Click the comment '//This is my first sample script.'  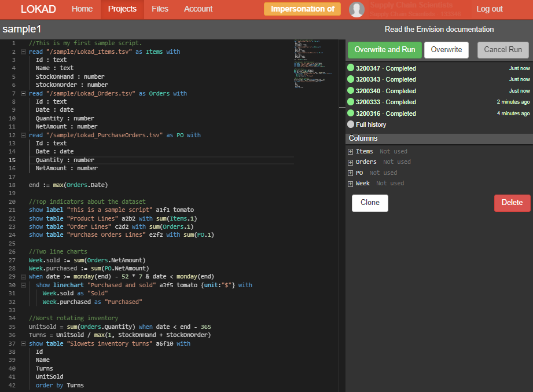click(x=85, y=43)
